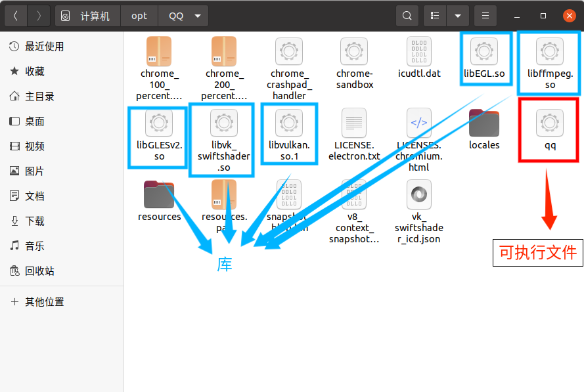This screenshot has width=584, height=392.
Task: Select the libvk_swiftshader.so file
Action: coord(224,141)
